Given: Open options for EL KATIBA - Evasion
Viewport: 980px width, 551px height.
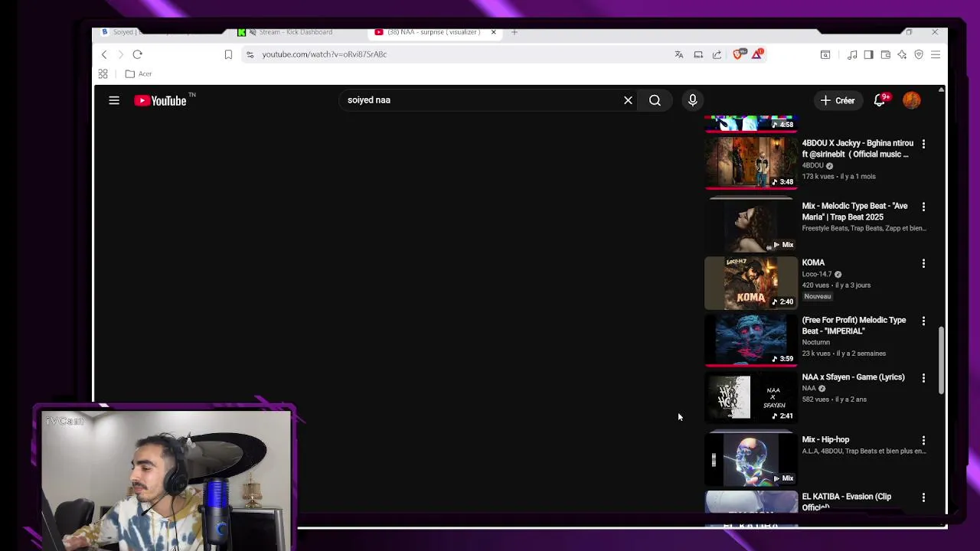Looking at the screenshot, I should [x=923, y=497].
